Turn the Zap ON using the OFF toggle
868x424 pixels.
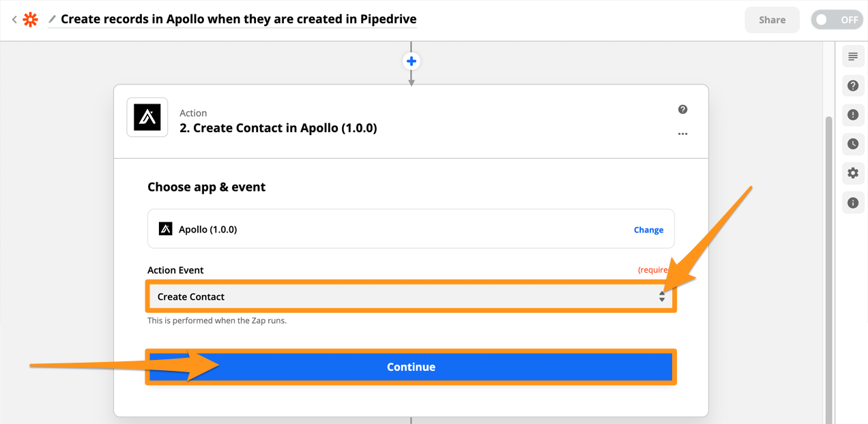pos(837,20)
